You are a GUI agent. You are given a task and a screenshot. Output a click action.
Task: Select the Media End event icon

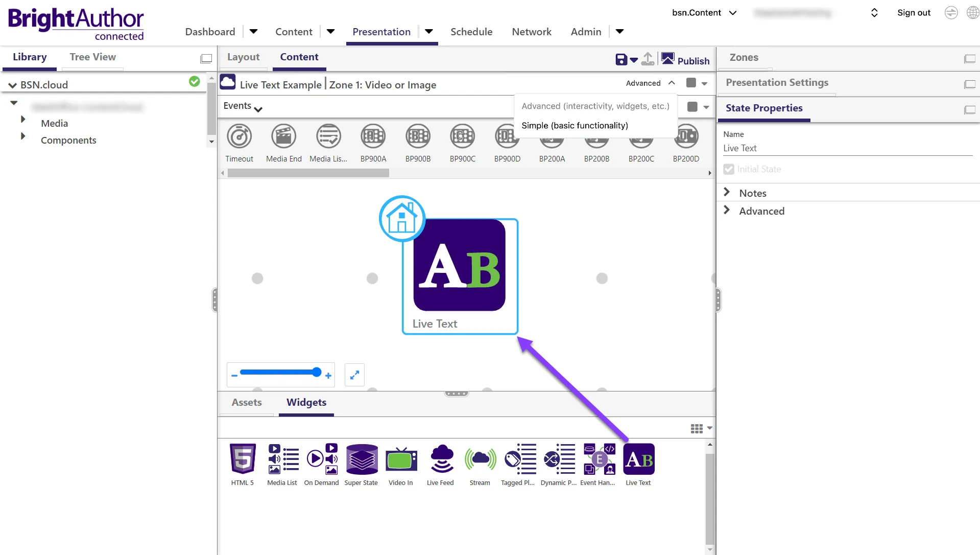[x=284, y=136]
